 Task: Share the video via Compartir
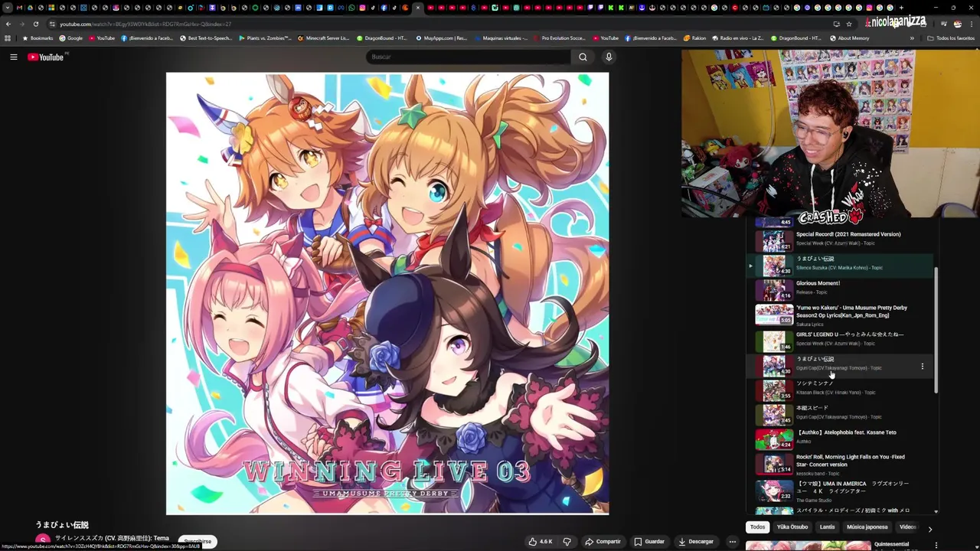(603, 541)
